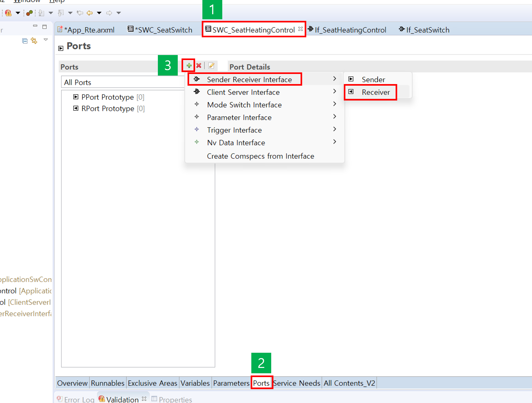Expand the Mode Switch Interface submenu
Image resolution: width=532 pixels, height=403 pixels.
pos(244,105)
